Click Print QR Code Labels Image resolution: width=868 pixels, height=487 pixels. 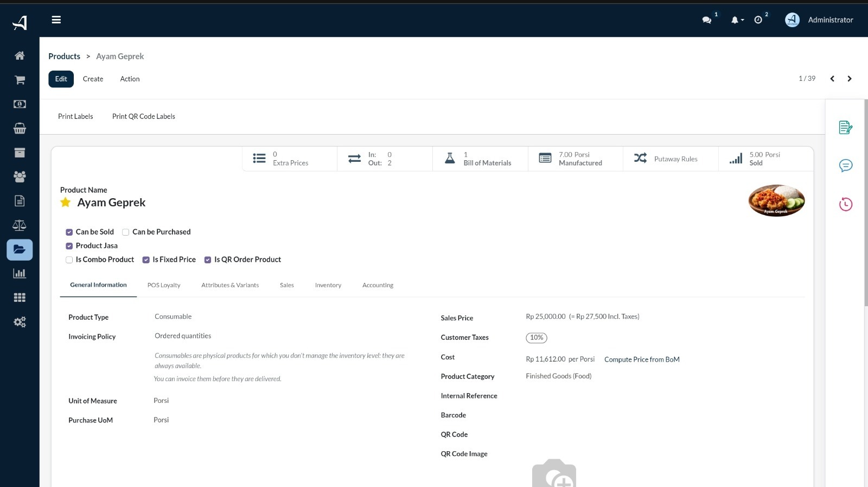click(x=144, y=116)
